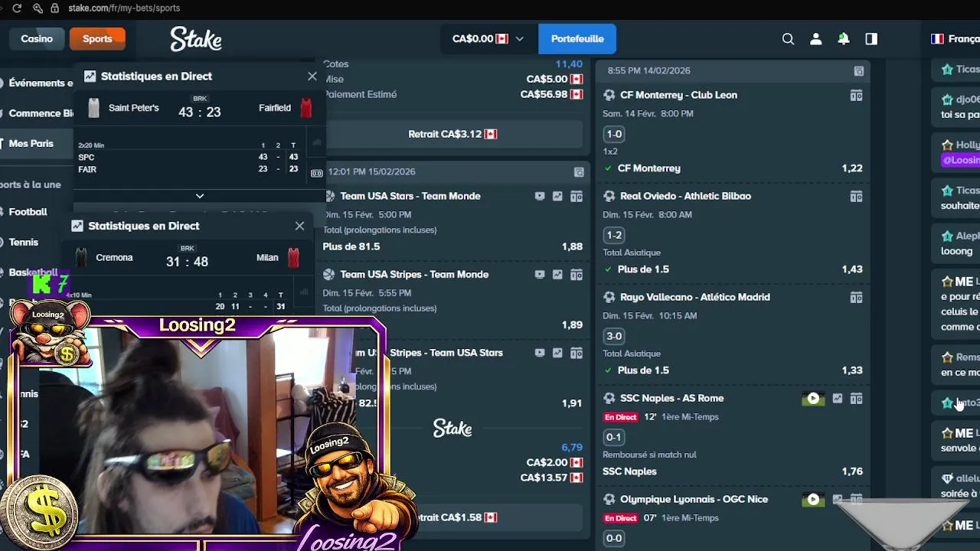Click the 1-0 score badge under Monterrey
The width and height of the screenshot is (980, 551).
point(614,134)
